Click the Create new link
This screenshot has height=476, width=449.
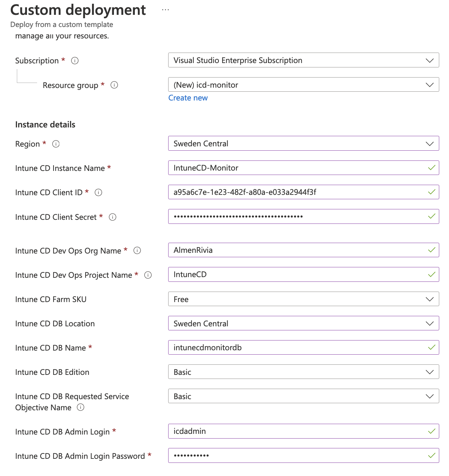tap(188, 98)
